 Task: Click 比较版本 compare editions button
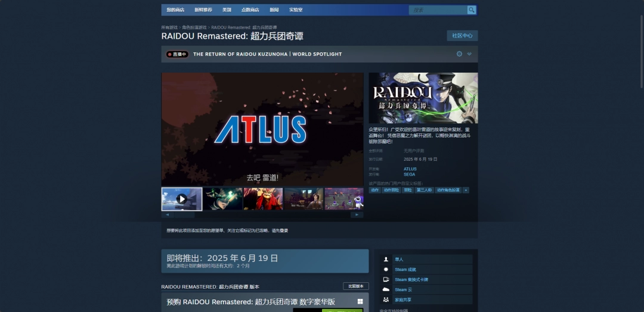pos(355,286)
